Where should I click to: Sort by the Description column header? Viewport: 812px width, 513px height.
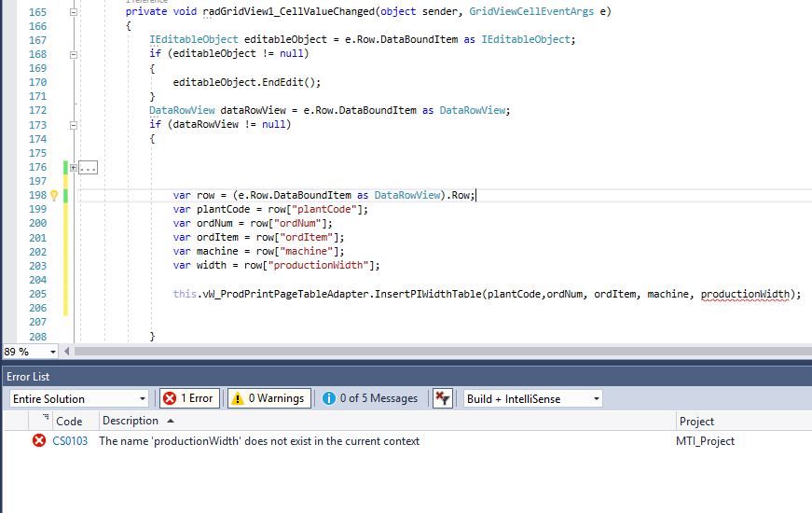(x=131, y=421)
